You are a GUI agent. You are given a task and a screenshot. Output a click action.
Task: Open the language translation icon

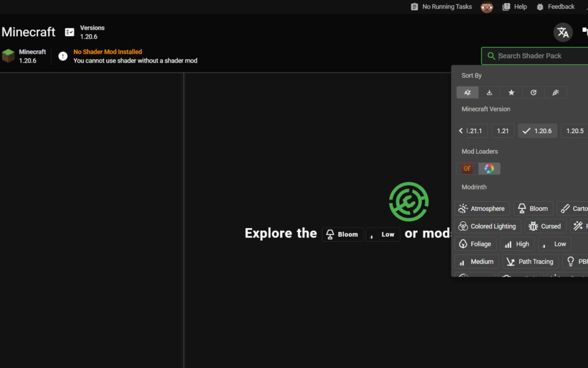point(563,33)
